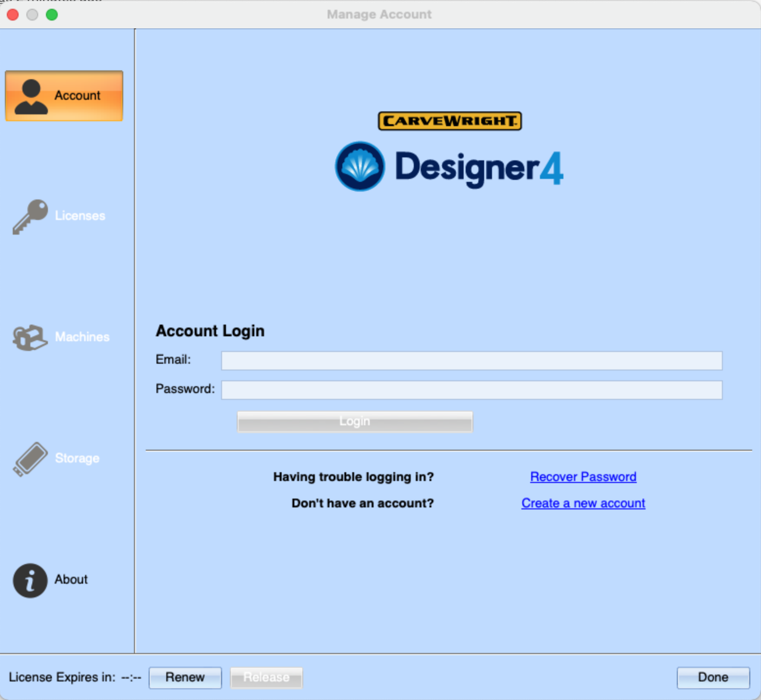This screenshot has height=700, width=761.
Task: Click the Release license button
Action: (x=267, y=678)
